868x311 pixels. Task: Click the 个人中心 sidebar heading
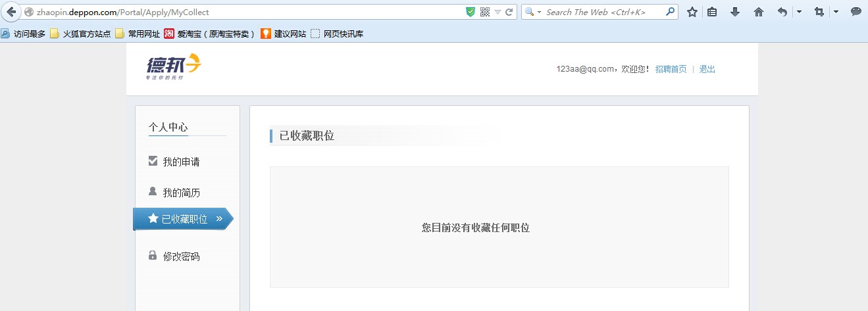[168, 128]
